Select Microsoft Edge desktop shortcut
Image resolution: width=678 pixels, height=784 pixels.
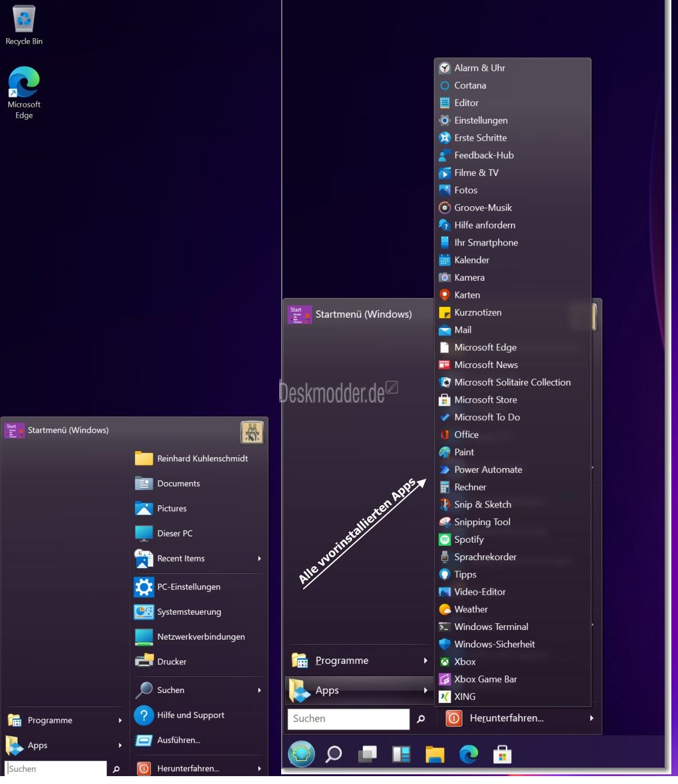click(24, 93)
